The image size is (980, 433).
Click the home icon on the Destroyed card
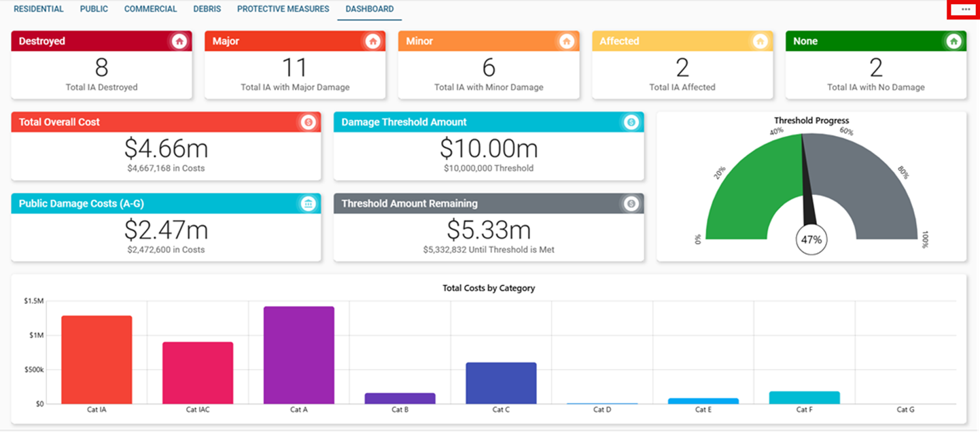click(x=179, y=41)
